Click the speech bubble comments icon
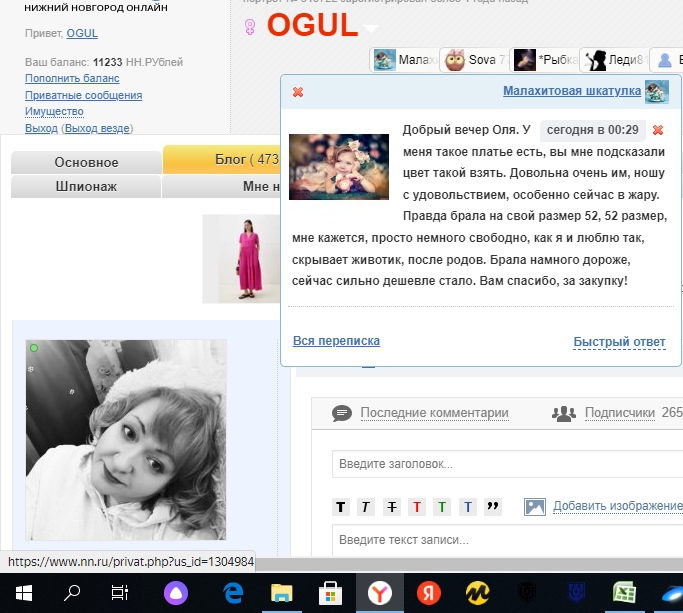The width and height of the screenshot is (683, 613). click(342, 413)
